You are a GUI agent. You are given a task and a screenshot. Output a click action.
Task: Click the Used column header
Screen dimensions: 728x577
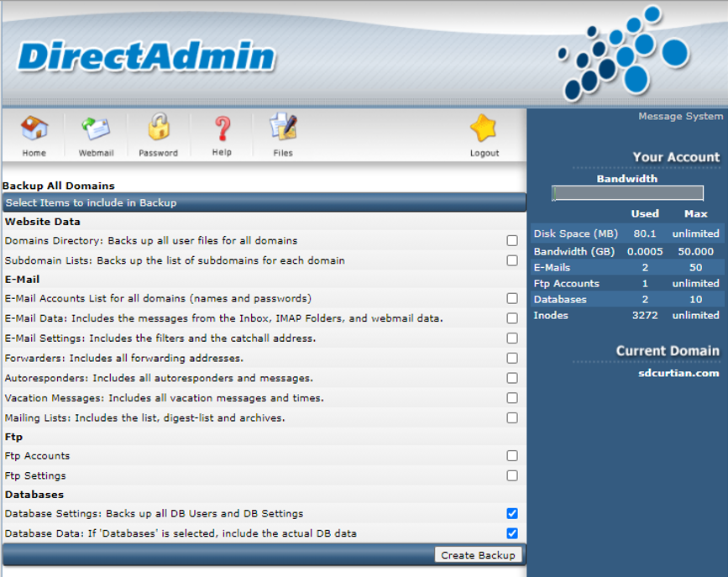click(645, 213)
